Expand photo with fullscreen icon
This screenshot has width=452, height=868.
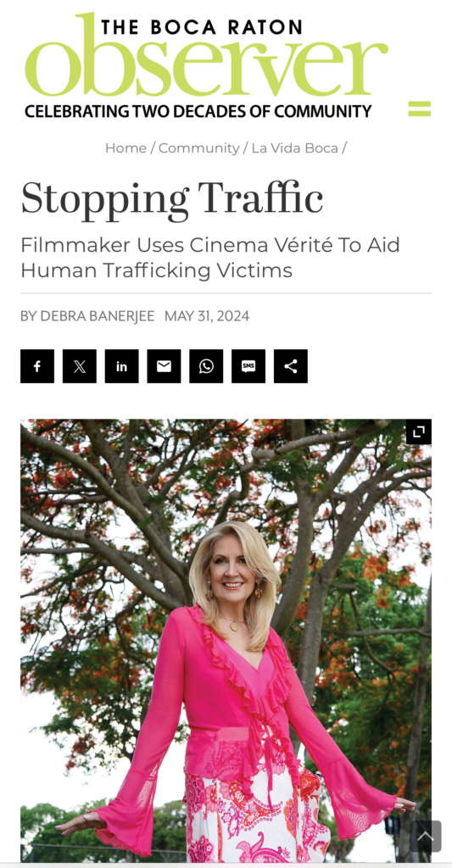pyautogui.click(x=419, y=431)
